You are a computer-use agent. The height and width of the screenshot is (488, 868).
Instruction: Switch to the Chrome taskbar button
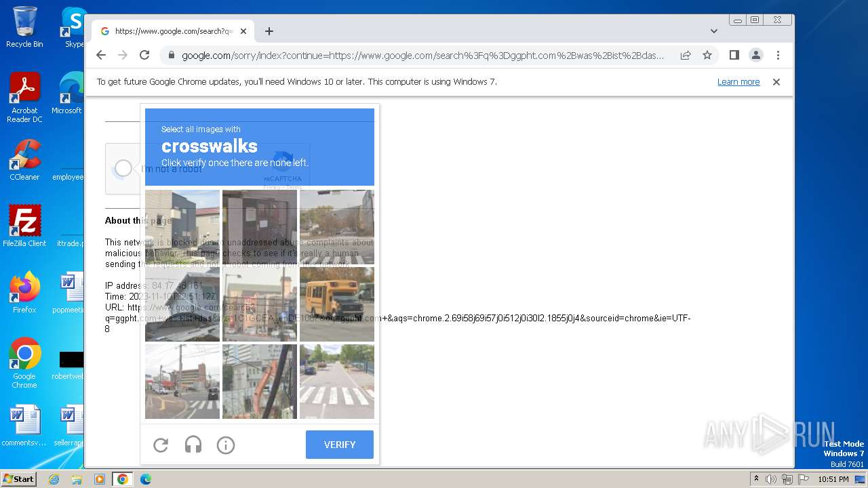click(122, 479)
